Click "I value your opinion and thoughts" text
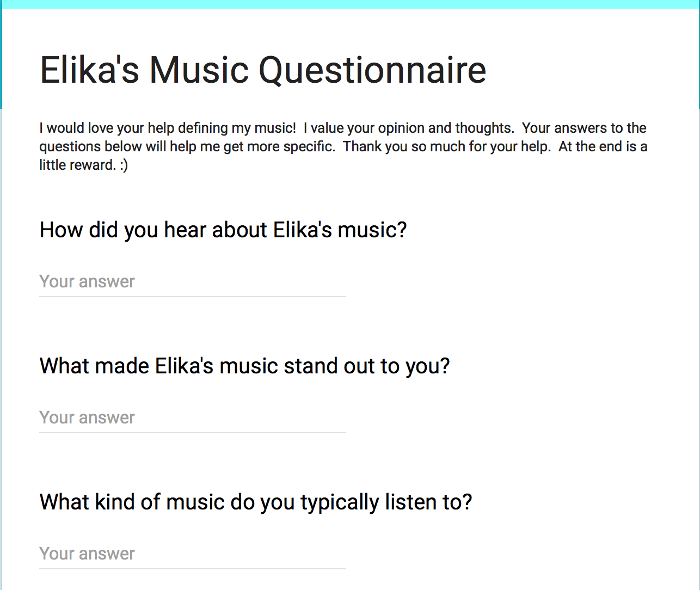 point(409,128)
